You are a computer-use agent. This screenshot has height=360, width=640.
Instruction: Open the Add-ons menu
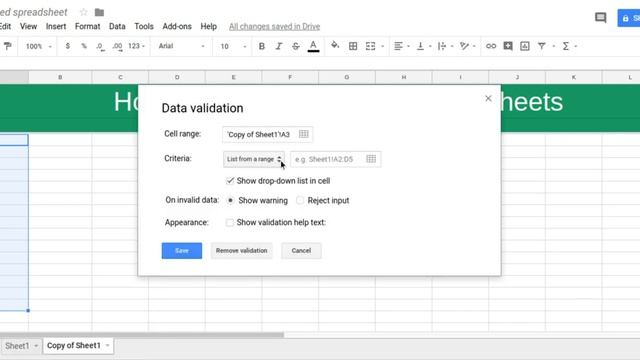pyautogui.click(x=177, y=27)
